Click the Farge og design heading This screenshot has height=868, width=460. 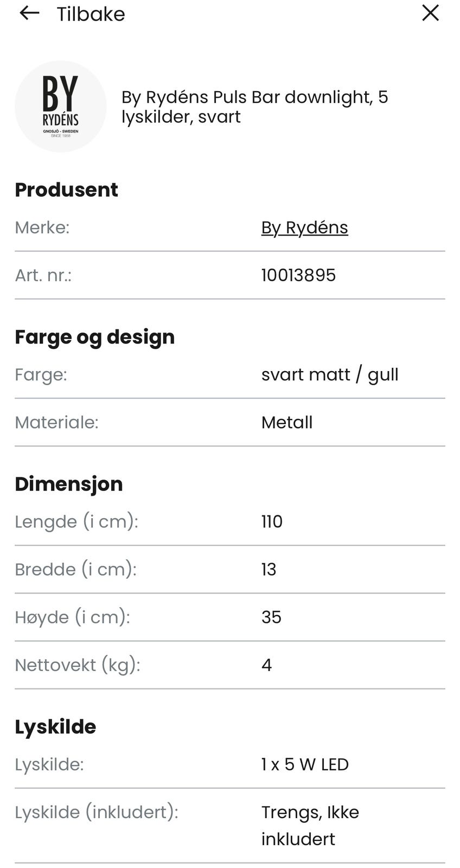click(94, 337)
